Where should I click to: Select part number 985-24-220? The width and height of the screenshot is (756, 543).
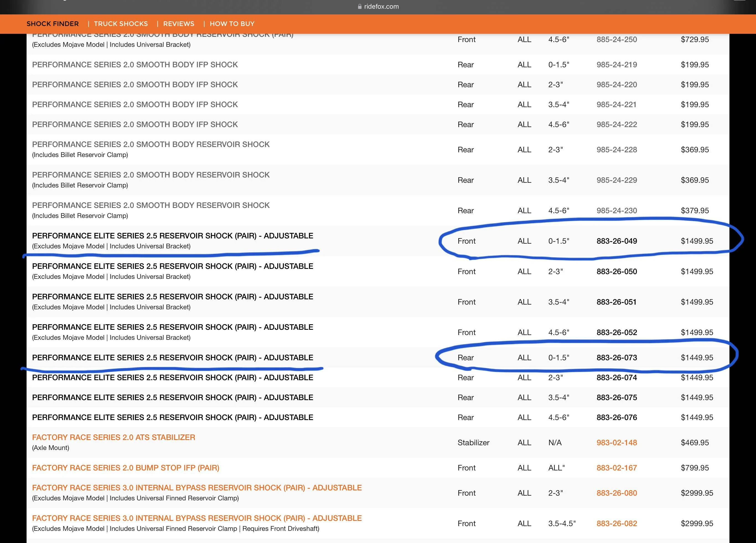coord(617,85)
